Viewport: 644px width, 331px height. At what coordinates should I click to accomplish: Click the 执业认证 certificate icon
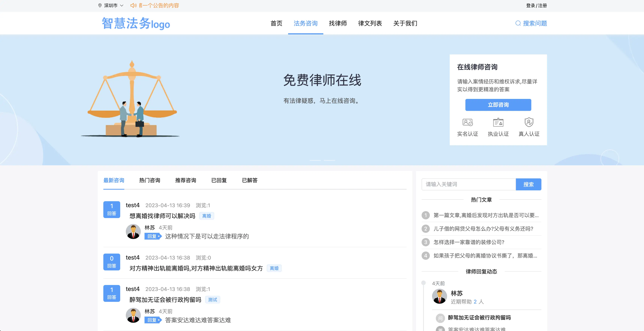pos(498,122)
